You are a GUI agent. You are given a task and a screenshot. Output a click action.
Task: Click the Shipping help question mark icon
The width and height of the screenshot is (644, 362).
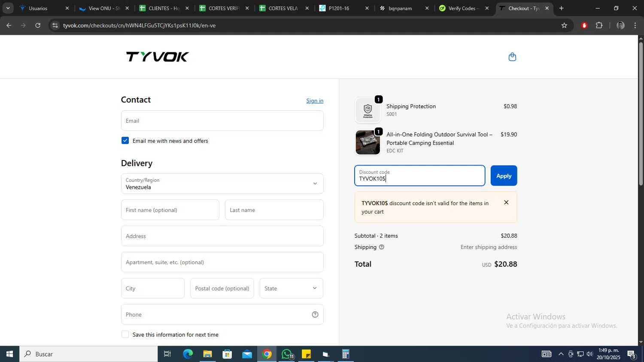pyautogui.click(x=381, y=247)
